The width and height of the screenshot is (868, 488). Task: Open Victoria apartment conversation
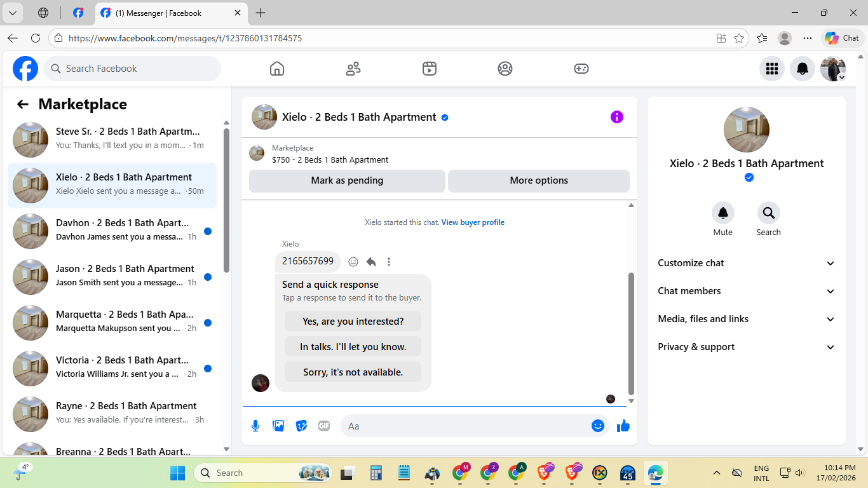pyautogui.click(x=112, y=369)
